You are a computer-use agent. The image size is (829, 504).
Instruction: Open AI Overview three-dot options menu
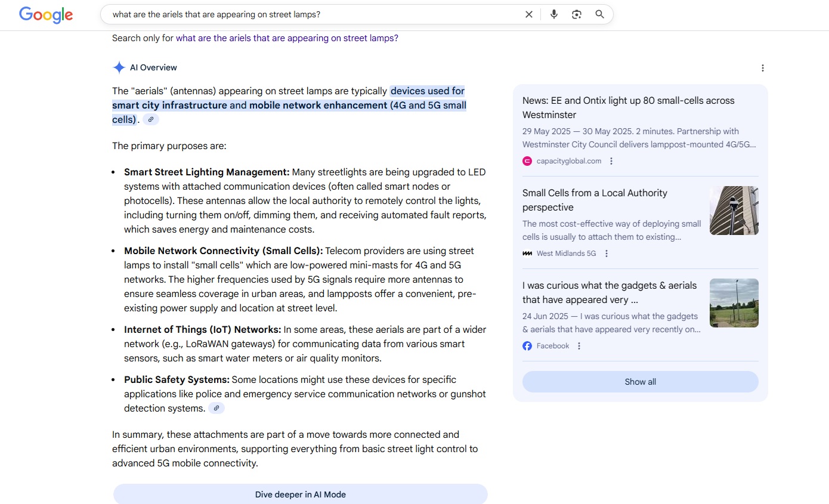(x=762, y=68)
